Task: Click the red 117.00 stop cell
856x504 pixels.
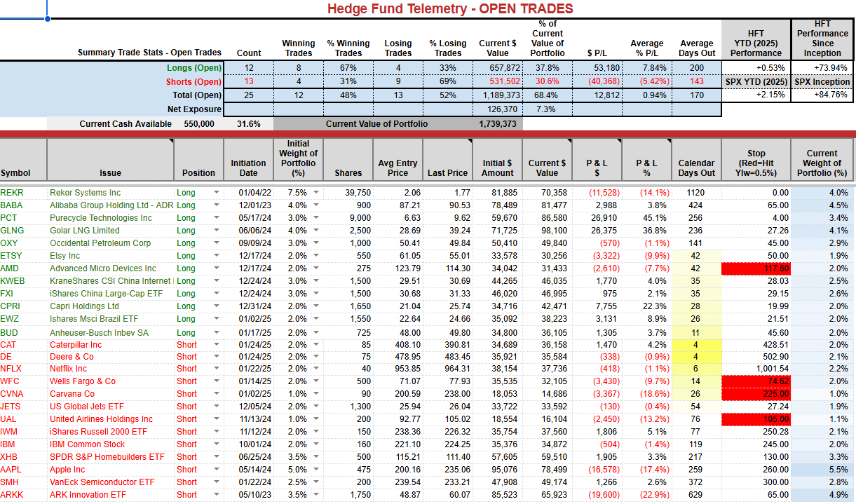Action: point(756,268)
